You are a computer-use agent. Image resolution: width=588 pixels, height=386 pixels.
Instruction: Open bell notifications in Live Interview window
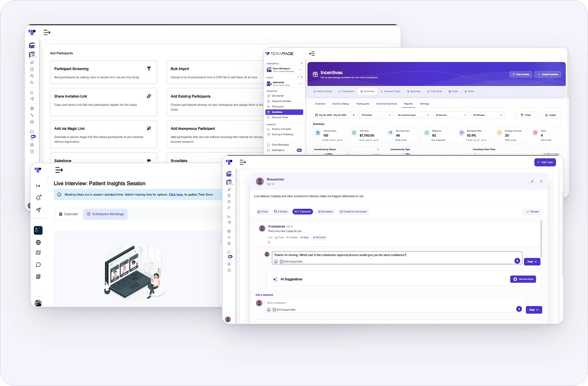click(38, 197)
